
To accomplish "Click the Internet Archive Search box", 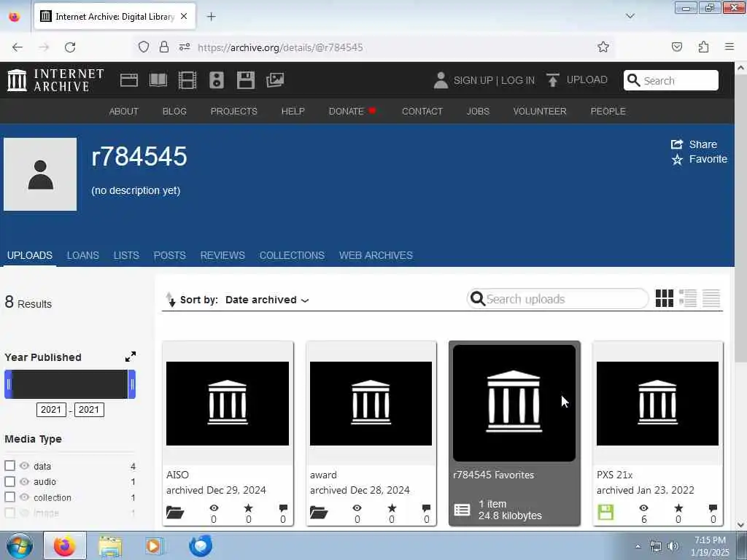I will (671, 80).
